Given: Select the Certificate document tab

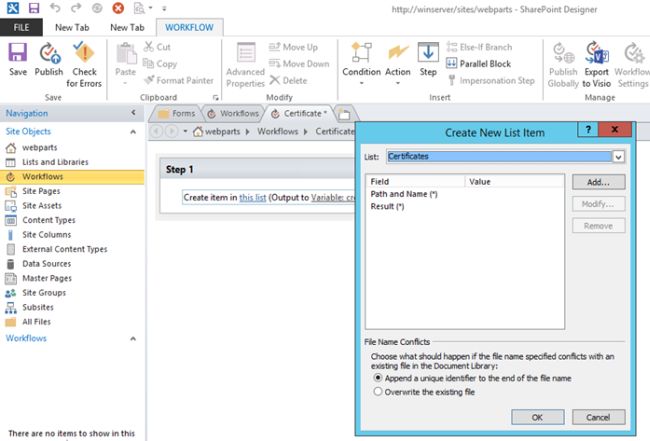Looking at the screenshot, I should (299, 113).
